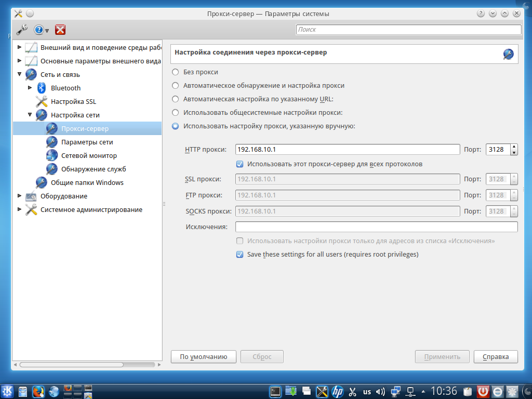Open Сетевой монитор tree entry
532x399 pixels.
click(x=89, y=156)
